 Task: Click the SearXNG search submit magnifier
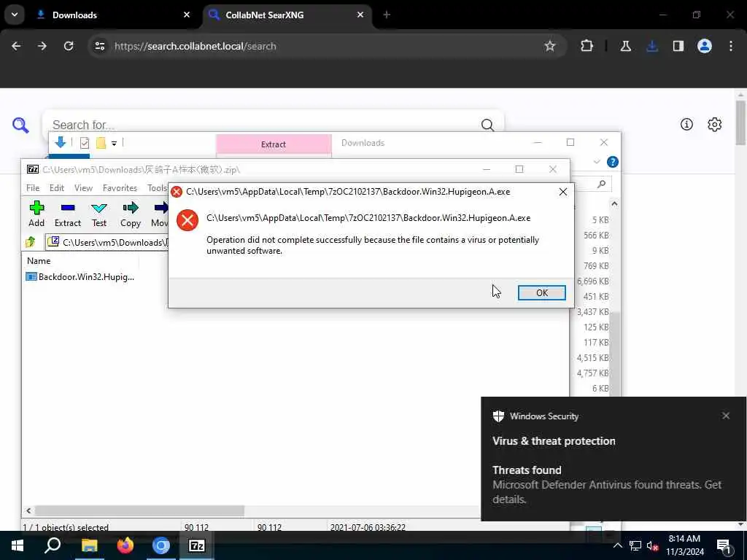(x=487, y=125)
